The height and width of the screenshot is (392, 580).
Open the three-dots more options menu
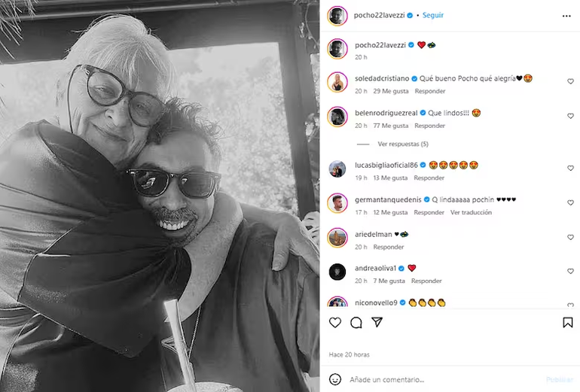coord(566,16)
